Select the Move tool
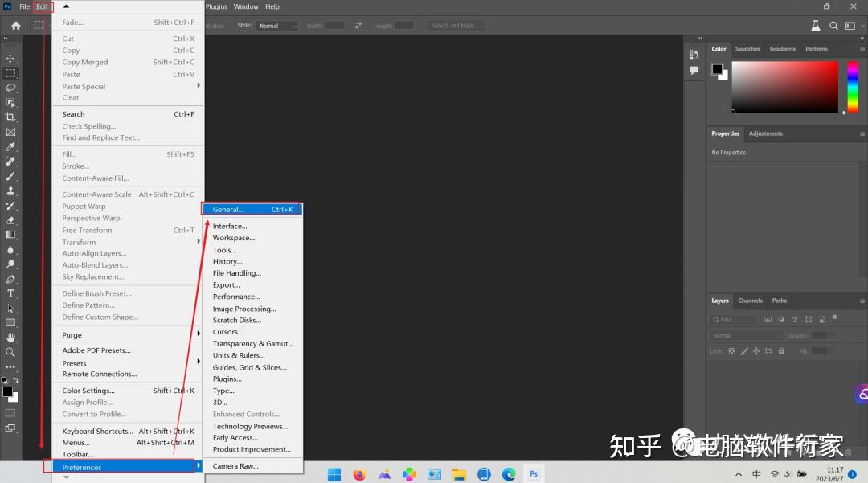 (10, 59)
